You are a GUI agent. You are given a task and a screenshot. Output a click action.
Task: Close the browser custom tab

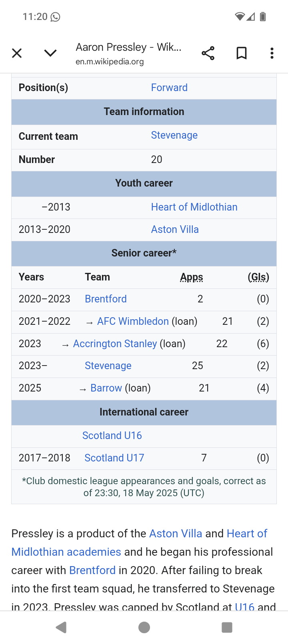tap(17, 53)
